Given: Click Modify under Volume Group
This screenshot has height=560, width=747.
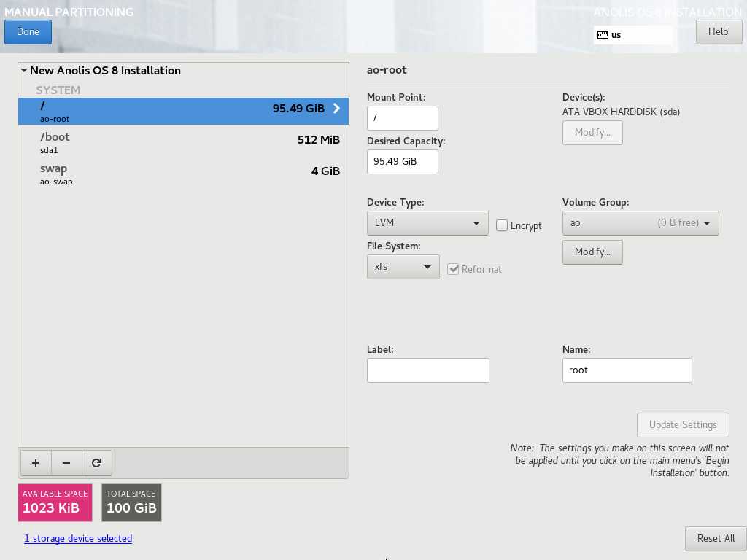Looking at the screenshot, I should tap(592, 252).
